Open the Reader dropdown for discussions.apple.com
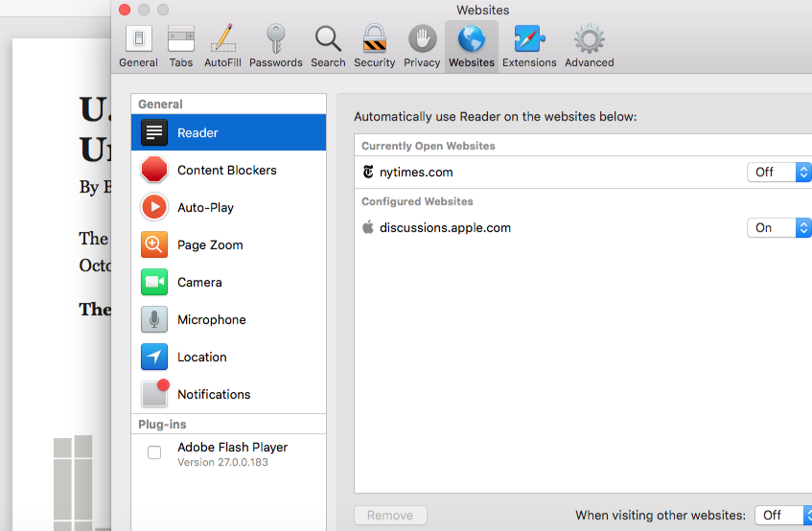This screenshot has width=812, height=531. (778, 228)
